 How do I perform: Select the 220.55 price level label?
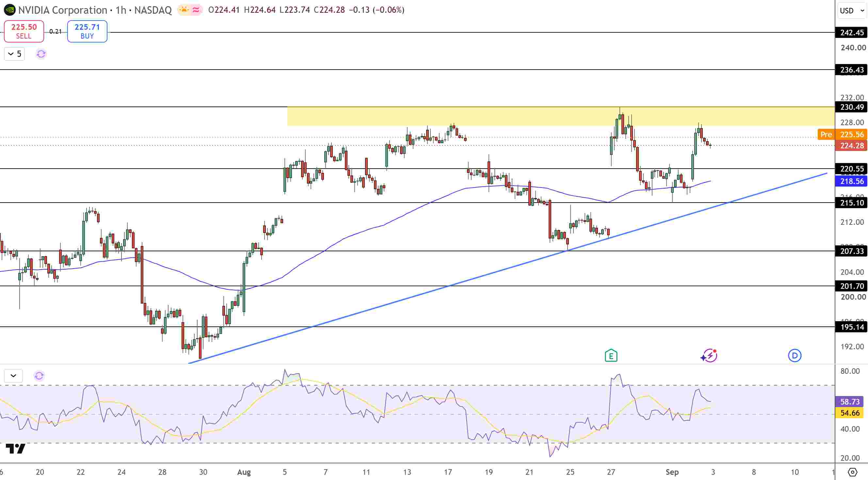click(x=851, y=169)
